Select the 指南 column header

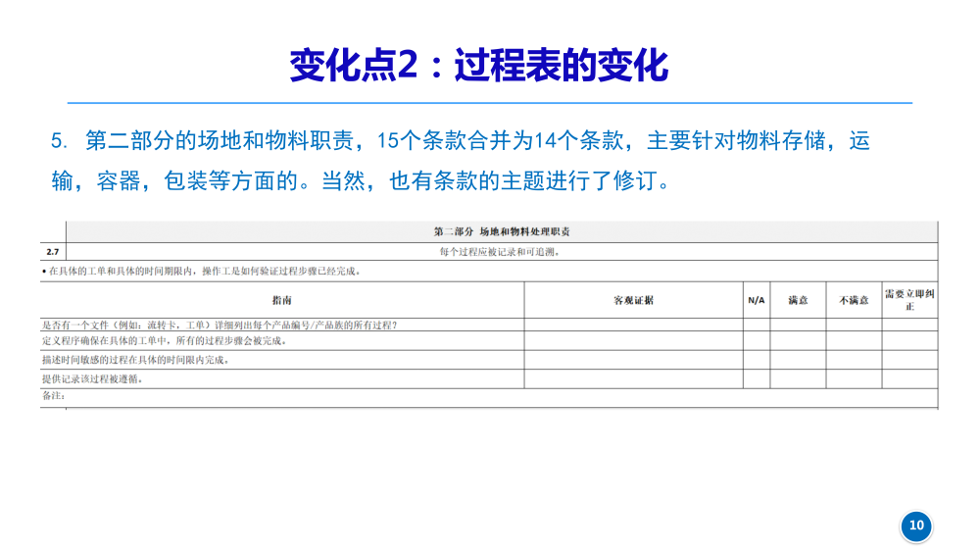[281, 300]
